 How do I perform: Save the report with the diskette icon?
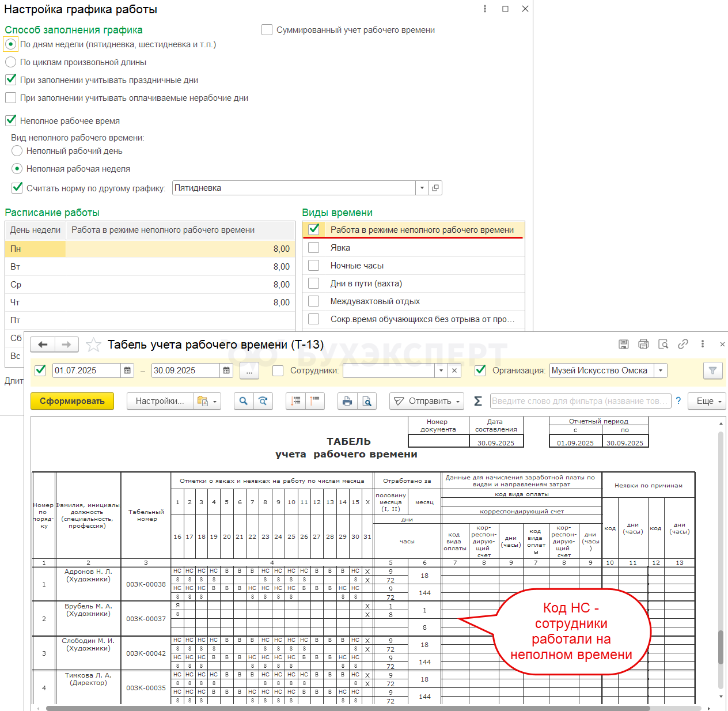624,344
